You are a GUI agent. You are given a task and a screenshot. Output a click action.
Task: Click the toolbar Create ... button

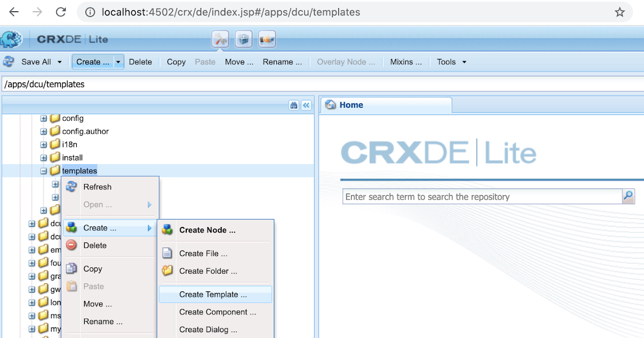point(93,62)
